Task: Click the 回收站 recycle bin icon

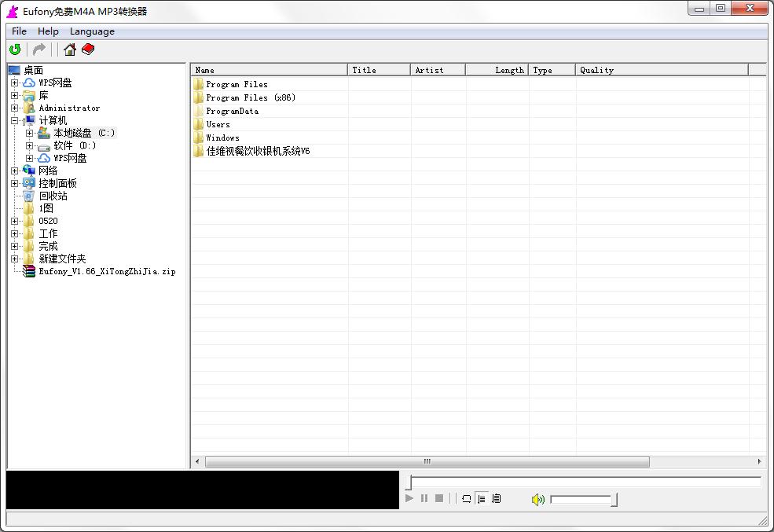Action: (x=29, y=196)
